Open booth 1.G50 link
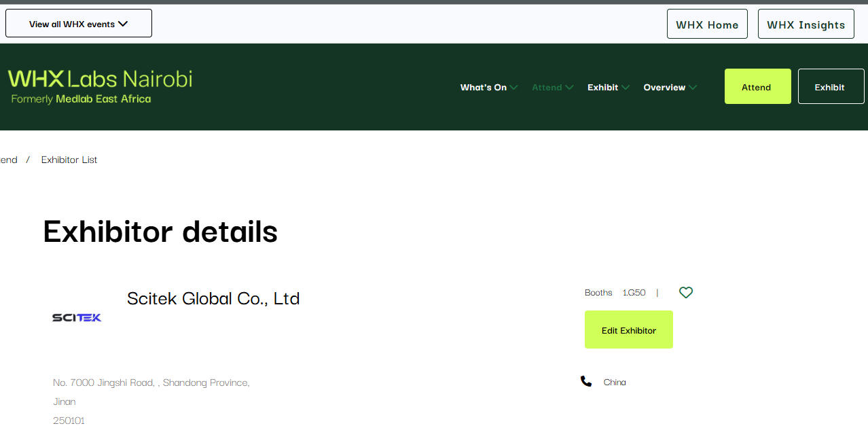 tap(634, 293)
